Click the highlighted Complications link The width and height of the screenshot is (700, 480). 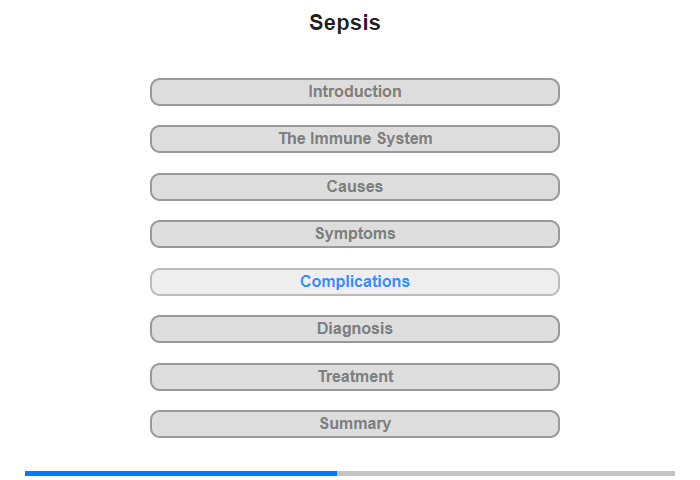pyautogui.click(x=355, y=282)
